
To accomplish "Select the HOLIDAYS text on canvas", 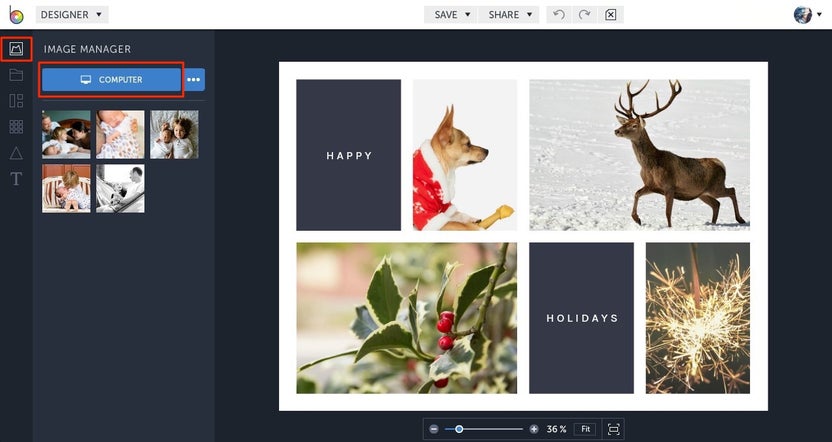I will [583, 318].
